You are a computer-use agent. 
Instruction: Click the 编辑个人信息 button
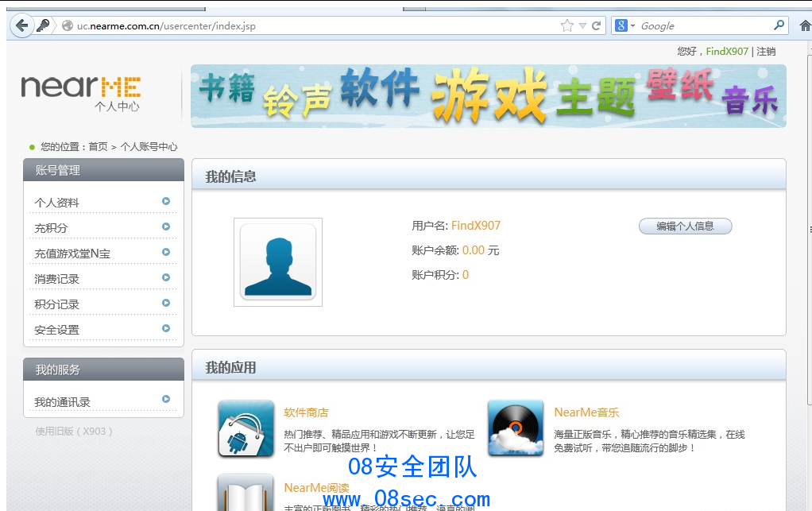685,226
